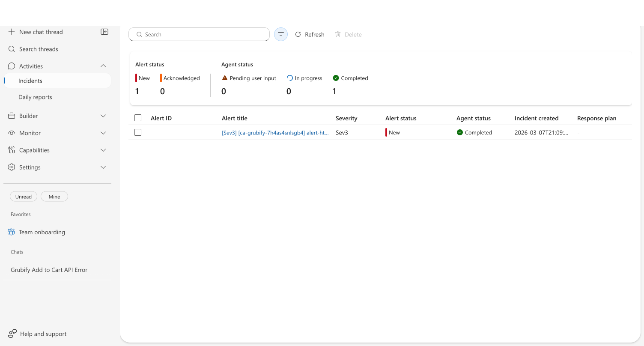
Task: Click the Monitor eye icon
Action: tap(12, 133)
